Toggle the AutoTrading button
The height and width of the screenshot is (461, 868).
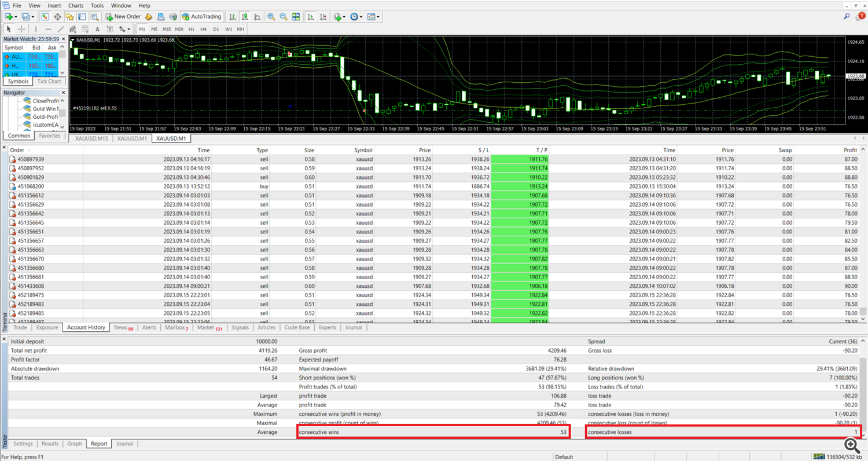click(x=201, y=17)
